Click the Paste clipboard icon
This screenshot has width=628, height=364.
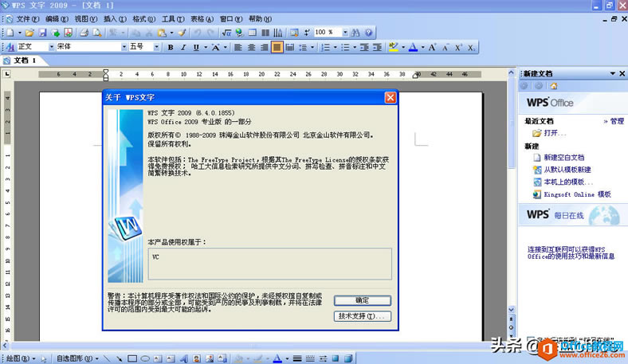point(162,33)
